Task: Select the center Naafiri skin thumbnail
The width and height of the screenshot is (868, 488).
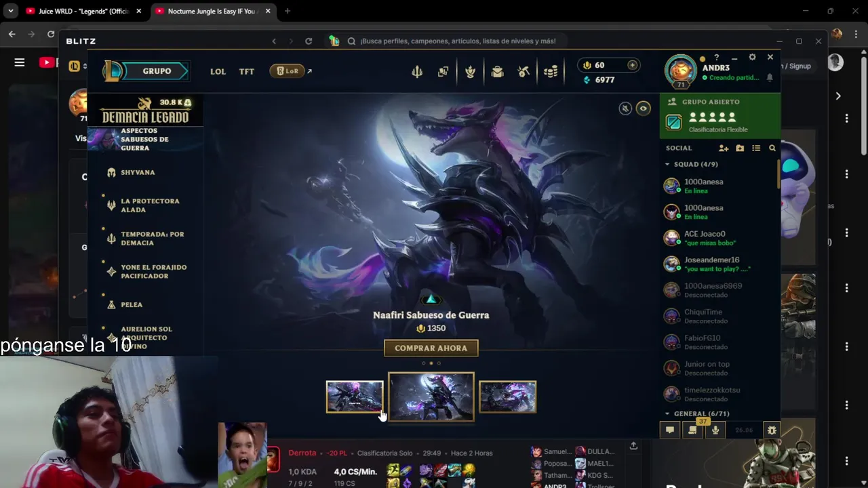Action: [x=431, y=396]
